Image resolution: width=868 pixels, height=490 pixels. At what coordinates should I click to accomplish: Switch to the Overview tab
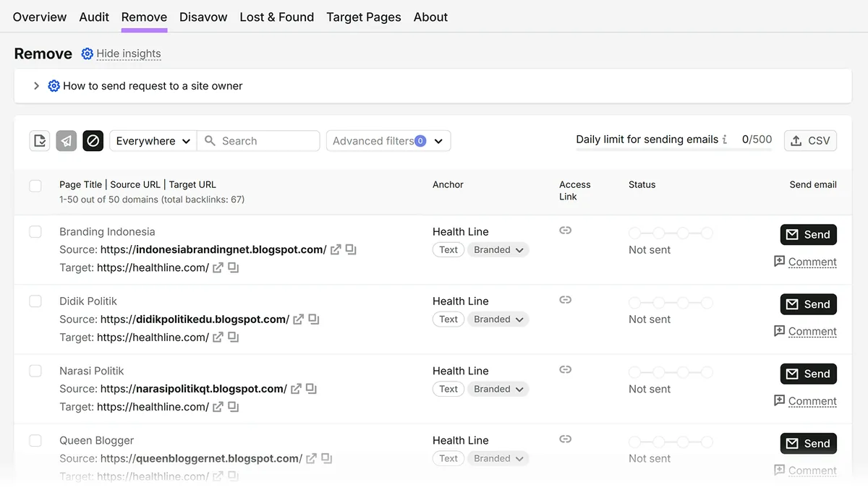click(40, 17)
